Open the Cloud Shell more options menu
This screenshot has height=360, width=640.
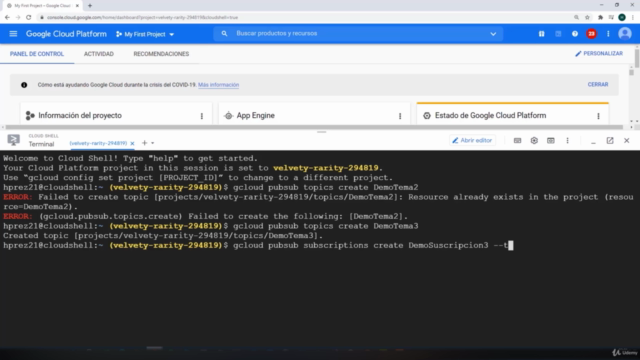pyautogui.click(x=567, y=140)
